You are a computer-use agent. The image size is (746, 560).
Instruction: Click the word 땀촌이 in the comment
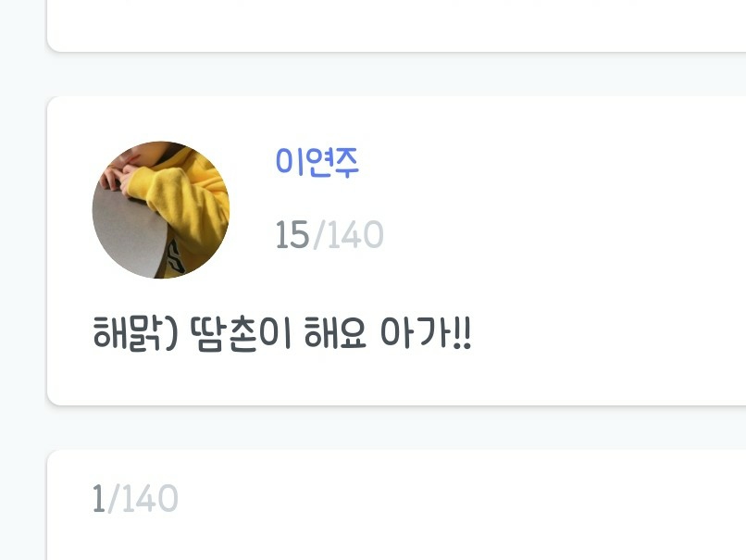click(x=241, y=333)
